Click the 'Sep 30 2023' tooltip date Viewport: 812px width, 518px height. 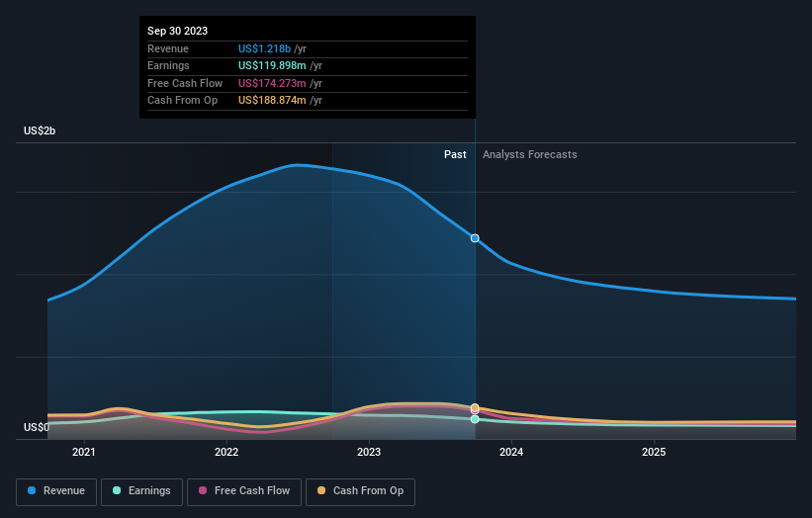tap(178, 31)
